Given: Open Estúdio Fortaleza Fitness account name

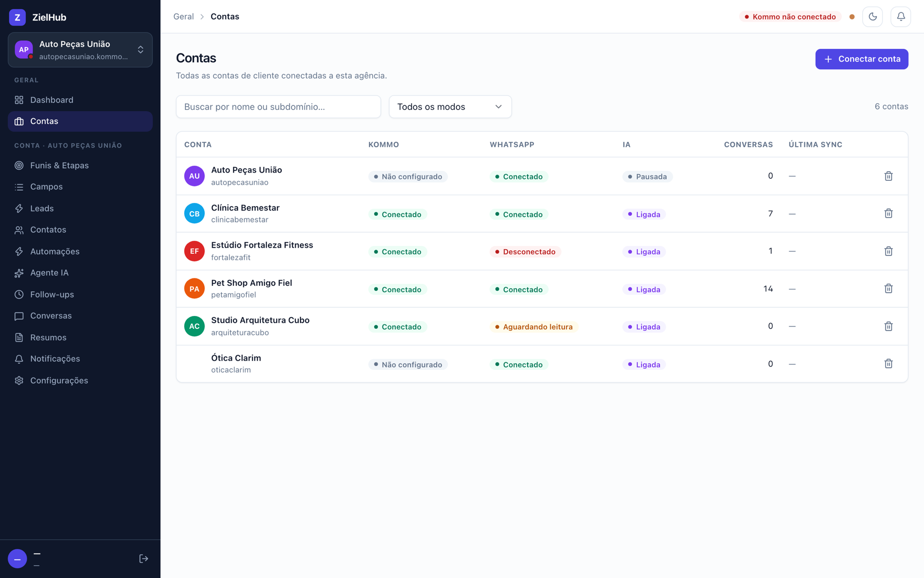Looking at the screenshot, I should point(262,245).
